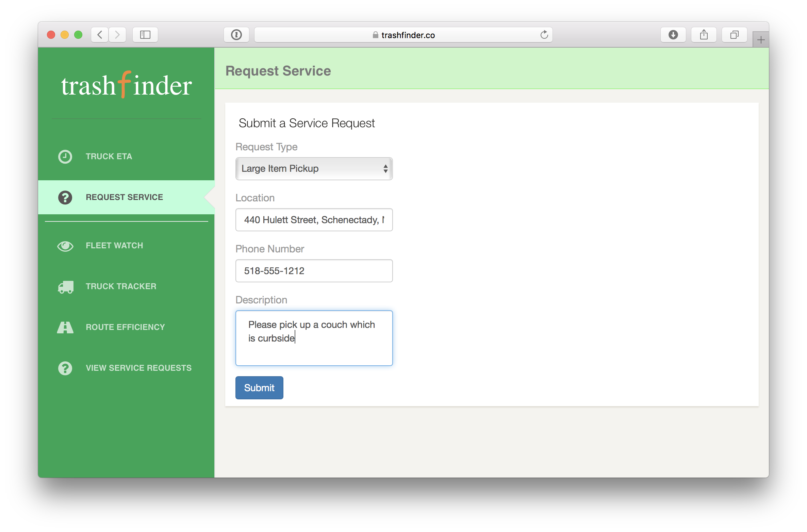Click the Fleet Watch eye icon
This screenshot has width=807, height=532.
(65, 246)
